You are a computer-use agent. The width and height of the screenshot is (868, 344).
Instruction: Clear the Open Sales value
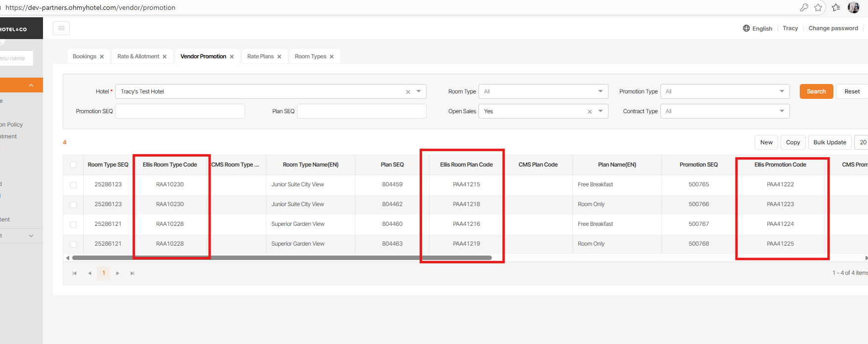pyautogui.click(x=589, y=112)
